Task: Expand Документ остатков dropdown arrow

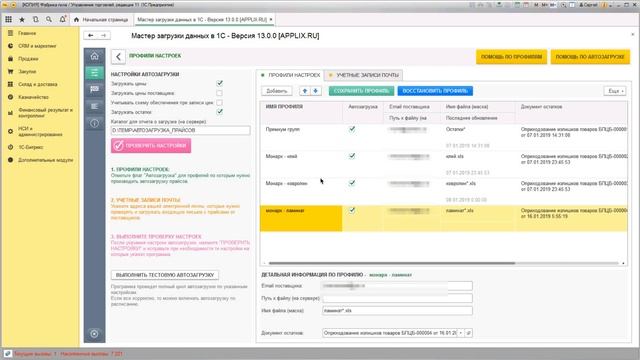Action: pyautogui.click(x=461, y=333)
